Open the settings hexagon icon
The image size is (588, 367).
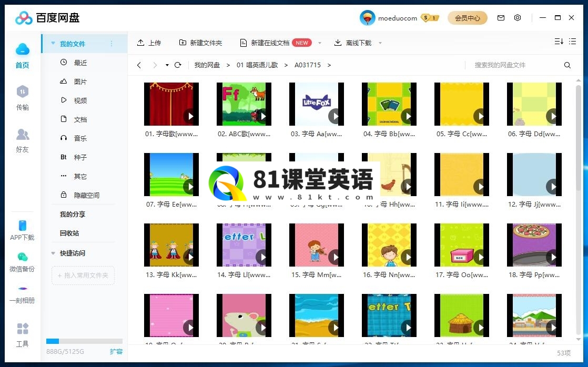(518, 18)
